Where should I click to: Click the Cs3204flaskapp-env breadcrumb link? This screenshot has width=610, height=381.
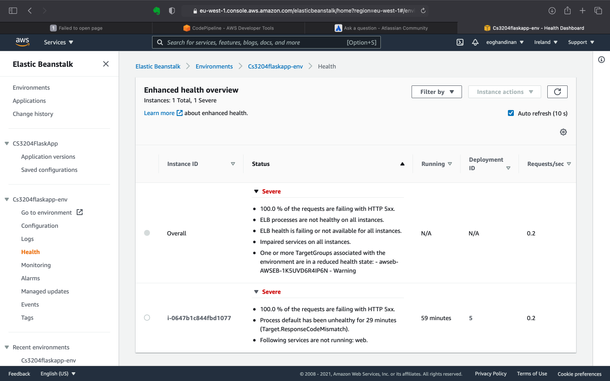[275, 66]
